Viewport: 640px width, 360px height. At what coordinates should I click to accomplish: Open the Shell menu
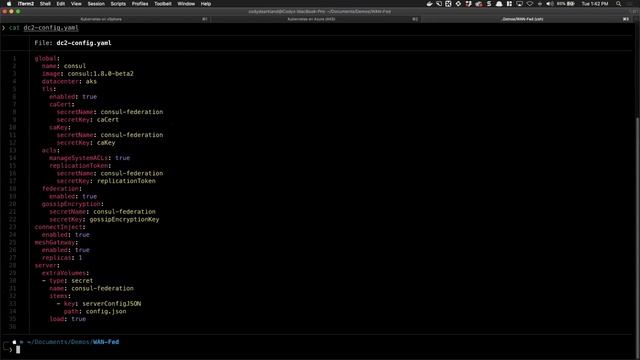(x=45, y=4)
